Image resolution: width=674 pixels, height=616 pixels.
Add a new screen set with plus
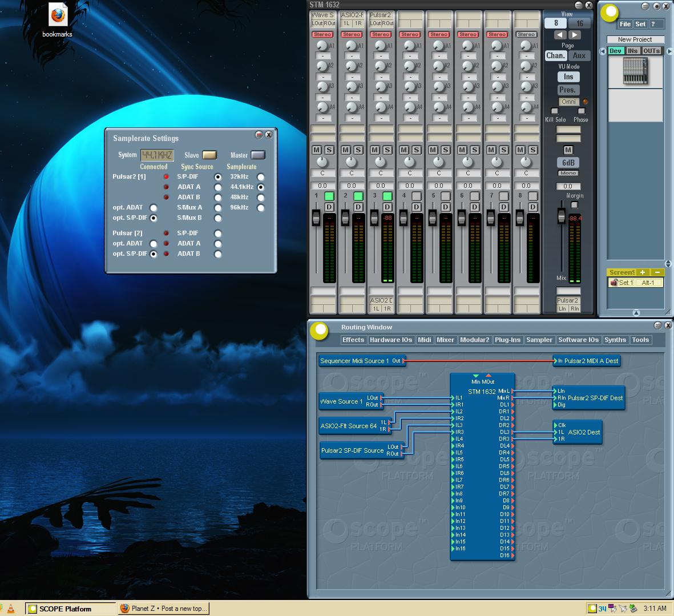(642, 272)
